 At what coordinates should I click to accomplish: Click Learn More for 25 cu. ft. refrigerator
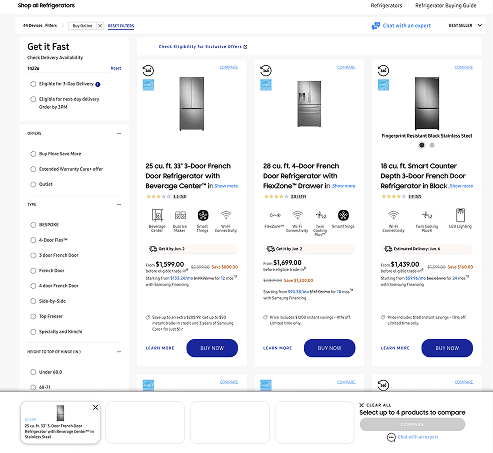(160, 348)
